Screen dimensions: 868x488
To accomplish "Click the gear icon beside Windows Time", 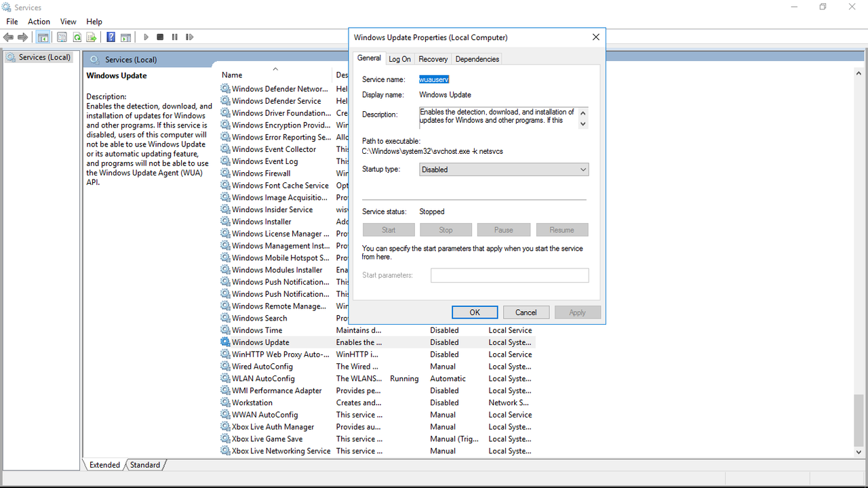I will pyautogui.click(x=225, y=331).
